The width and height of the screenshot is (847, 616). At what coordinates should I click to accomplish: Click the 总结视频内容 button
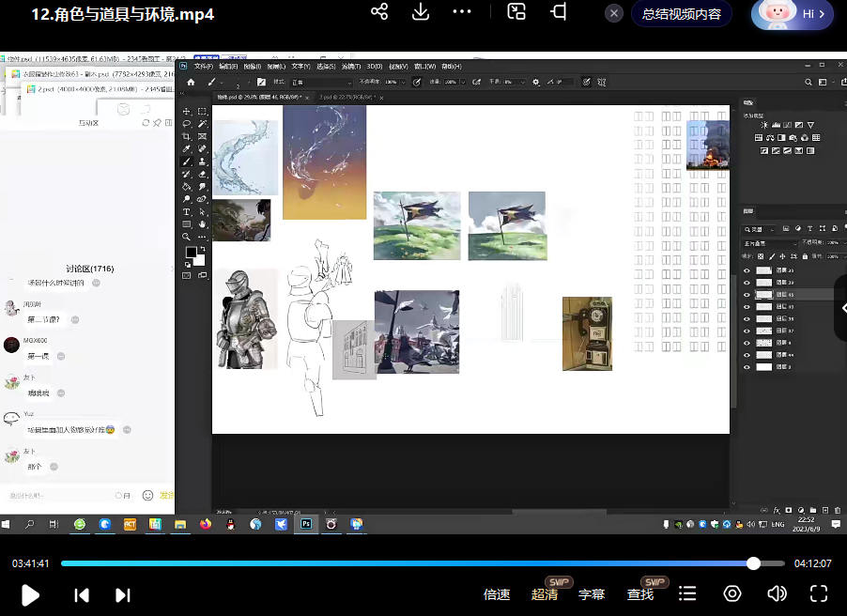click(x=682, y=14)
